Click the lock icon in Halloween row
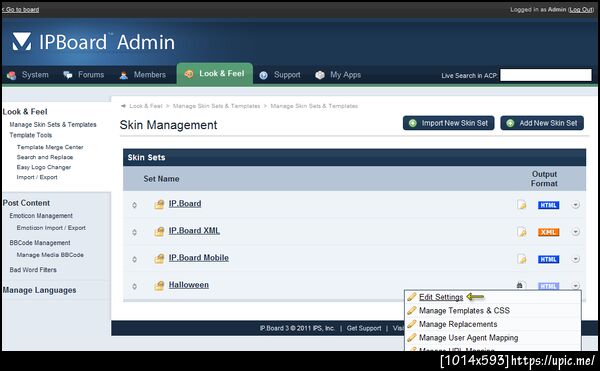600x371 pixels. (x=520, y=285)
